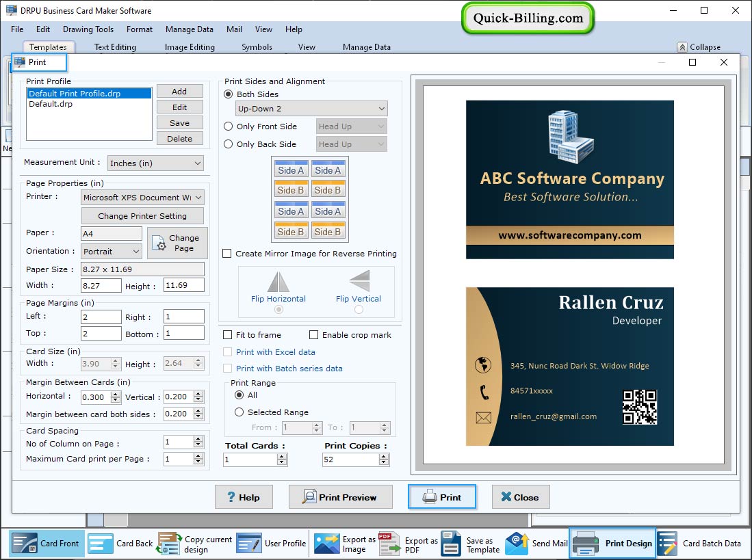Click the Card Front icon in bottom toolbar
The width and height of the screenshot is (752, 560).
point(25,543)
